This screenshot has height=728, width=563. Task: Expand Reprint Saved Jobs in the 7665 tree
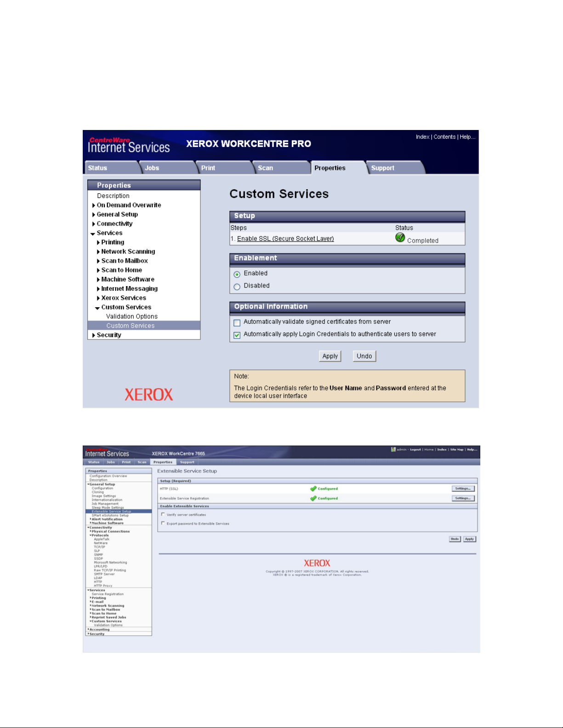pyautogui.click(x=91, y=617)
